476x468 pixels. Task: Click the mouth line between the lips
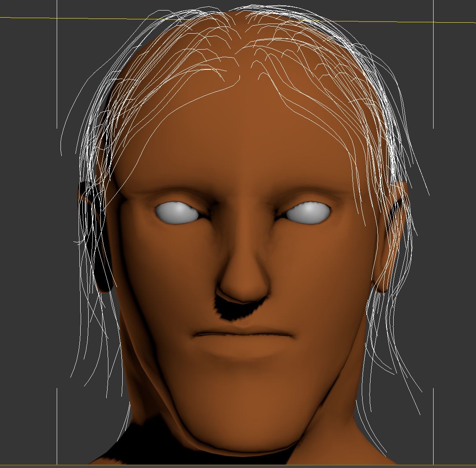tap(242, 334)
